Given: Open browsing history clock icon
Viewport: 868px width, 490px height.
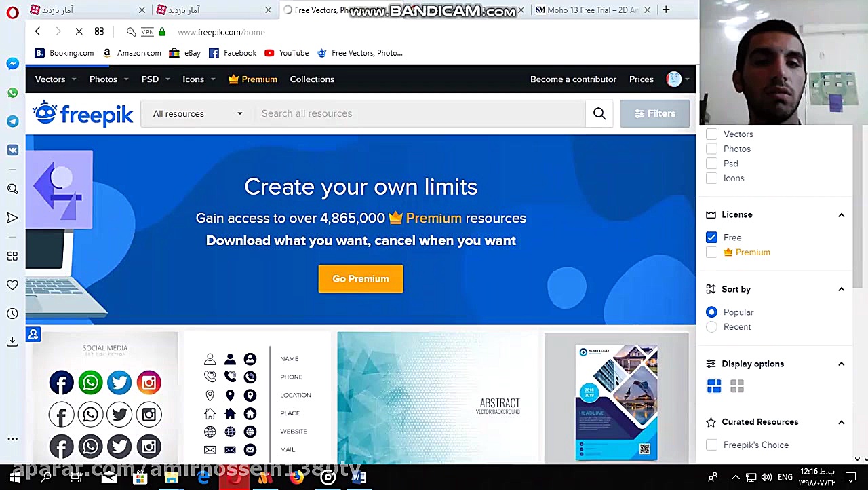Looking at the screenshot, I should [12, 314].
